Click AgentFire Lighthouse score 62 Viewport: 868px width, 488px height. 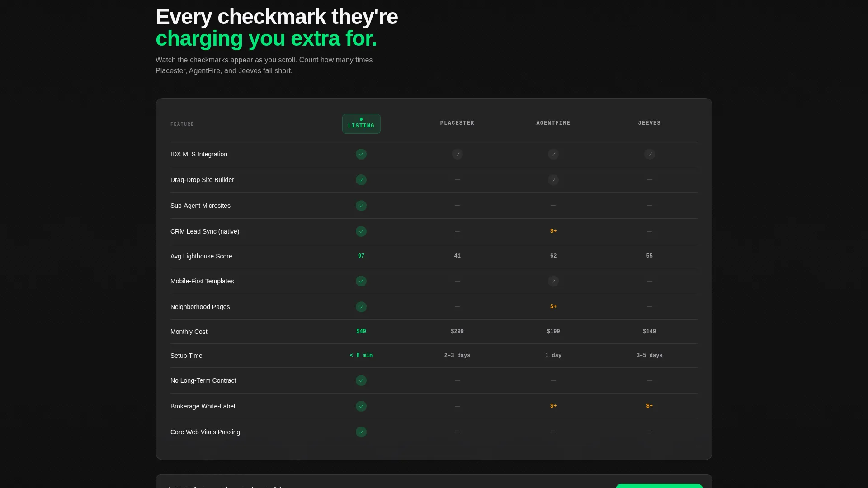[553, 256]
